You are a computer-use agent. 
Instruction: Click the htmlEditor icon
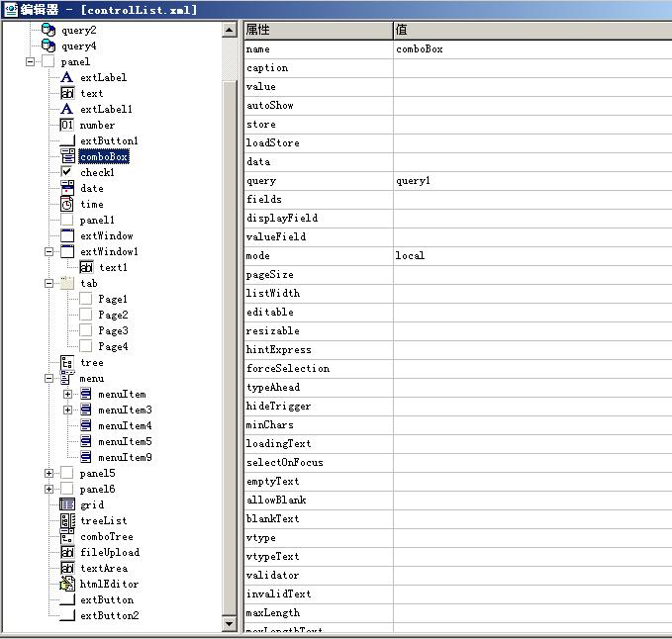[67, 584]
